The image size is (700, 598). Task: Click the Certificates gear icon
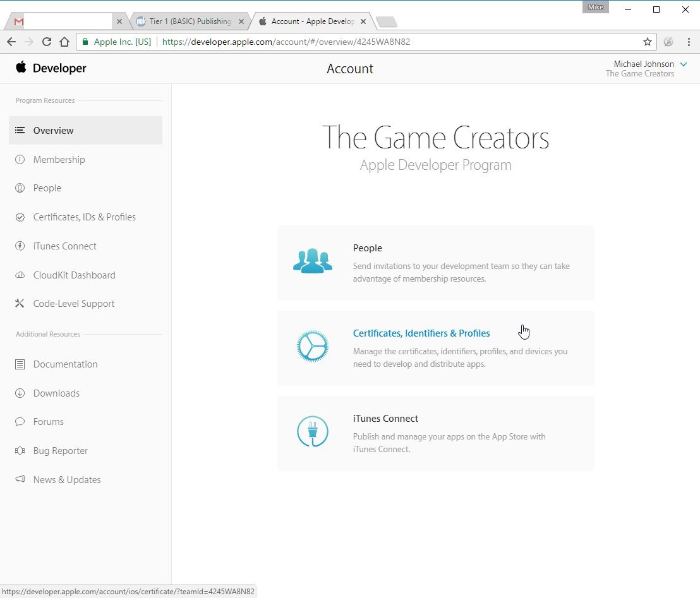[313, 346]
